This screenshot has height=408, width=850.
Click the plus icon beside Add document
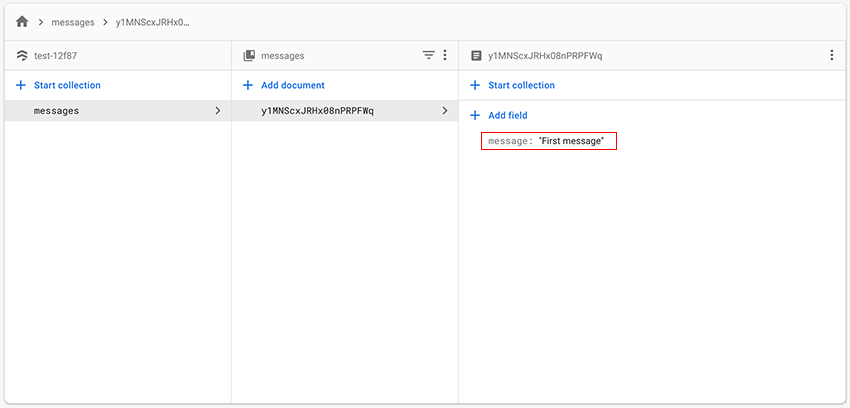248,86
